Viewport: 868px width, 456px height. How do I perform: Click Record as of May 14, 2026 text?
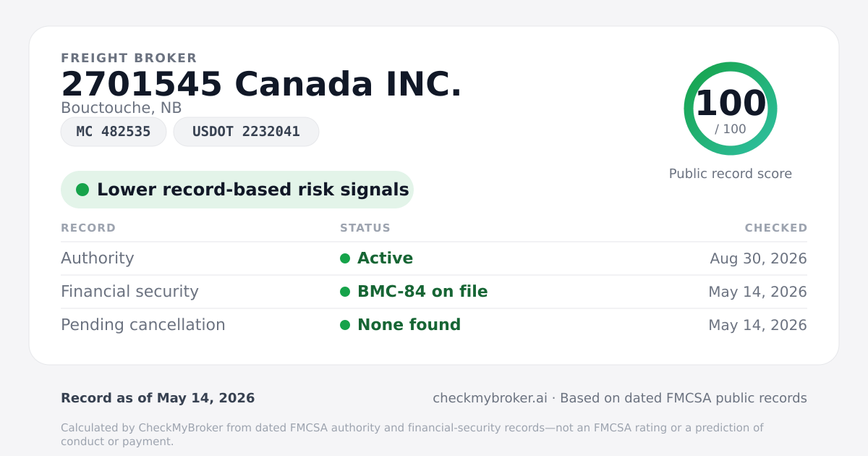point(158,398)
